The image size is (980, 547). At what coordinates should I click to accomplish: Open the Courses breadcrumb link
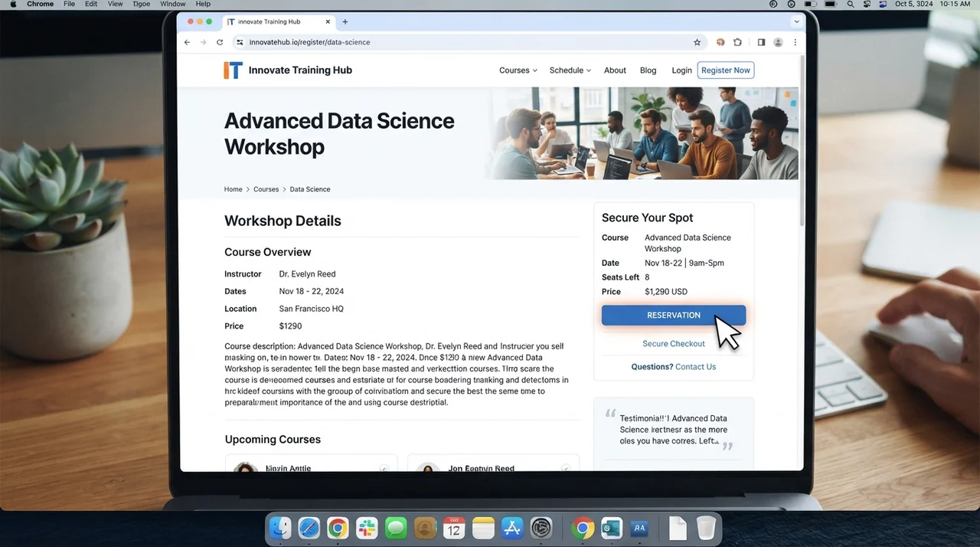(266, 189)
